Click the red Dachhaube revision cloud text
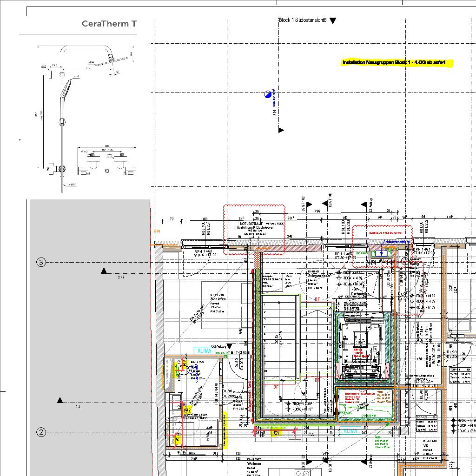Viewport: 476px width, 476px height. [x=385, y=233]
